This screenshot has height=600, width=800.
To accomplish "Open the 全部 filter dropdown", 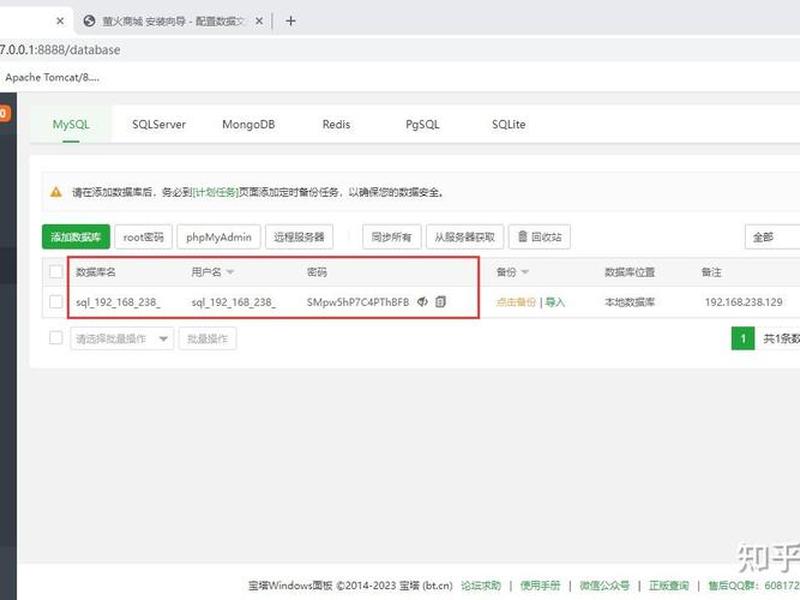I will 772,237.
